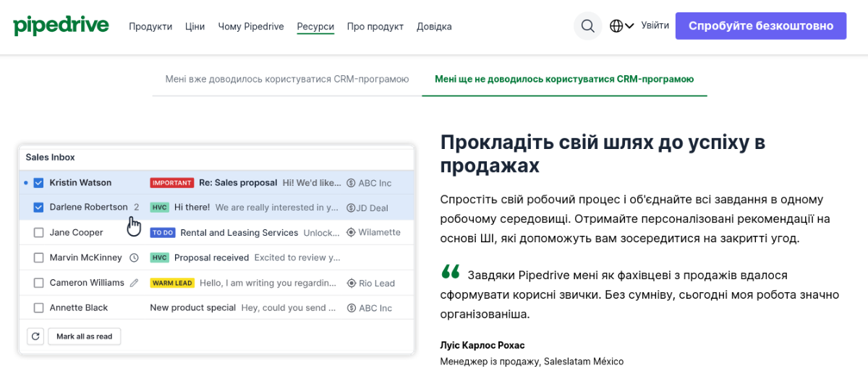Click the Увійти login link
This screenshot has height=379, width=868.
click(655, 25)
